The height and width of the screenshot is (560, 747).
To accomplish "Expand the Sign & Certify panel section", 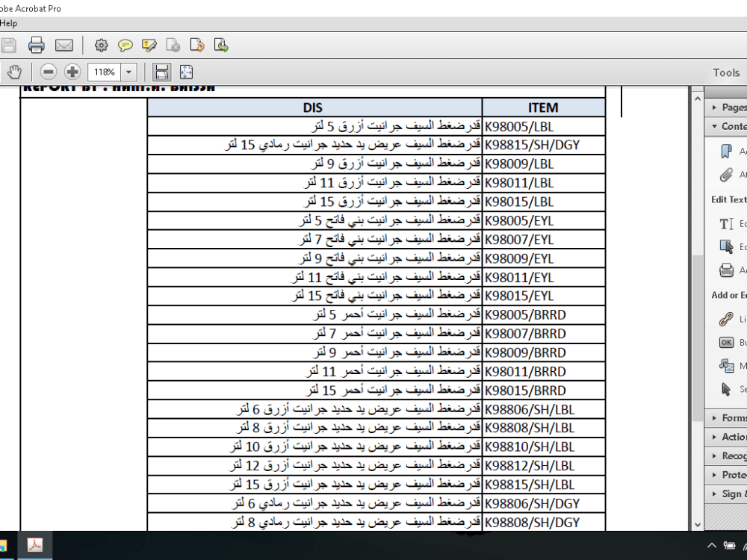I will click(726, 494).
